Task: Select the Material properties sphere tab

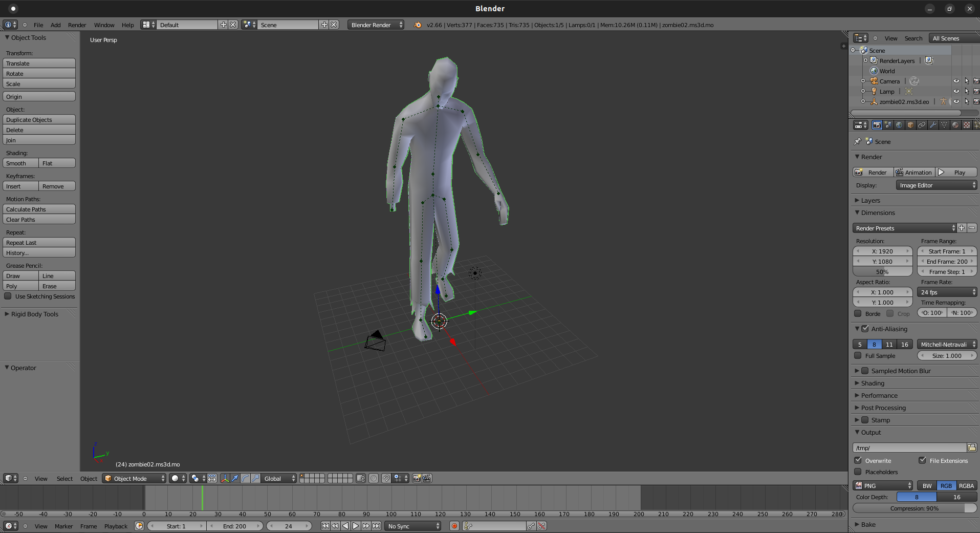Action: pyautogui.click(x=955, y=125)
